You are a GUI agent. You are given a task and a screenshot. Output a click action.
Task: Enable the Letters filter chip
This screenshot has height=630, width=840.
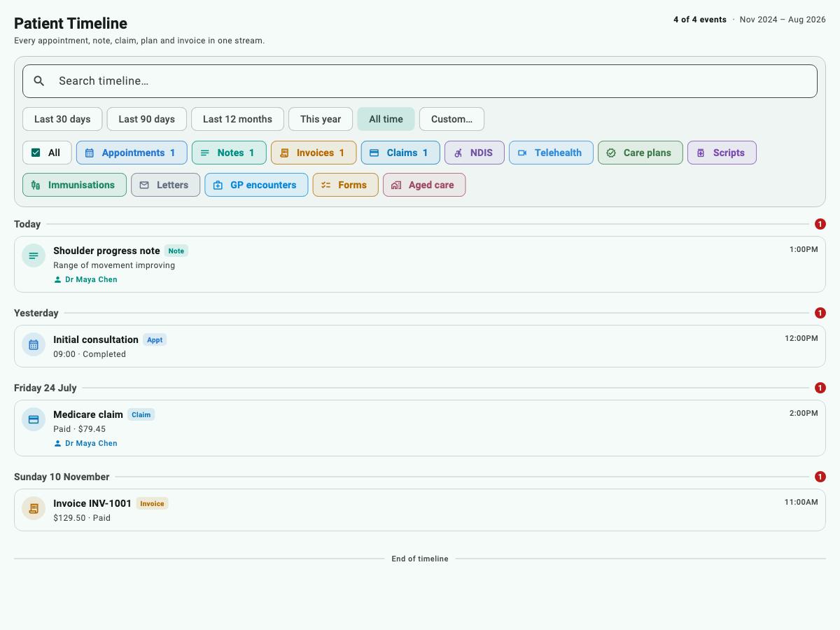pyautogui.click(x=165, y=185)
